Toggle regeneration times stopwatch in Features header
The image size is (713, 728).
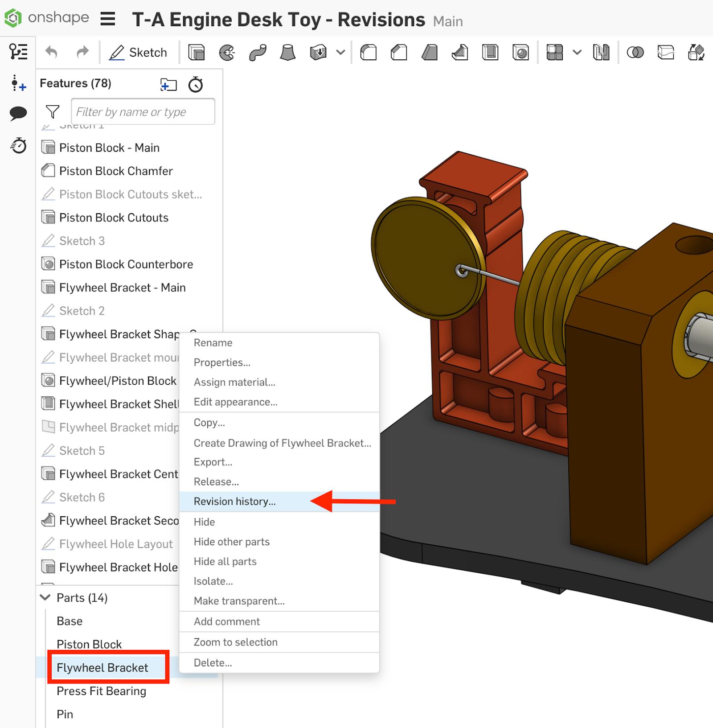196,84
